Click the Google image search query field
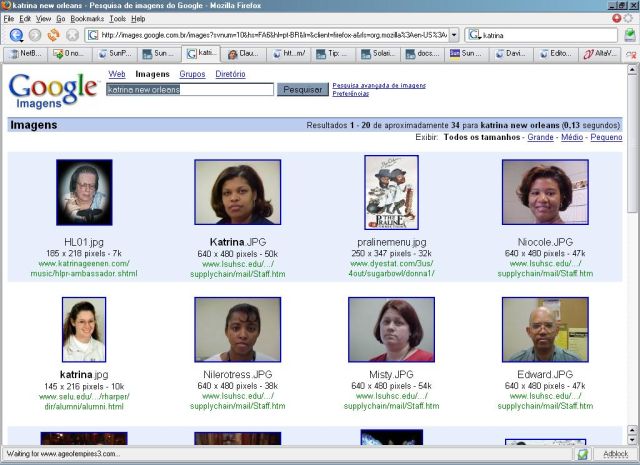 [x=190, y=89]
